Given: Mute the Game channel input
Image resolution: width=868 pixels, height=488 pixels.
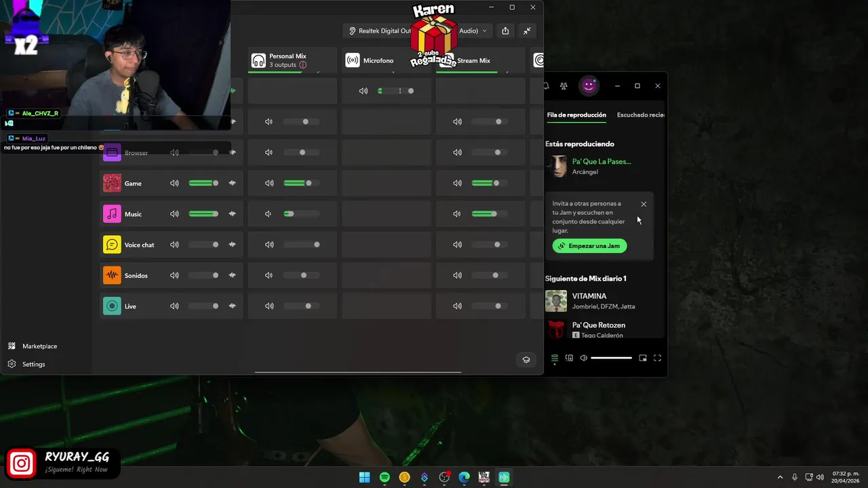Looking at the screenshot, I should pos(174,183).
